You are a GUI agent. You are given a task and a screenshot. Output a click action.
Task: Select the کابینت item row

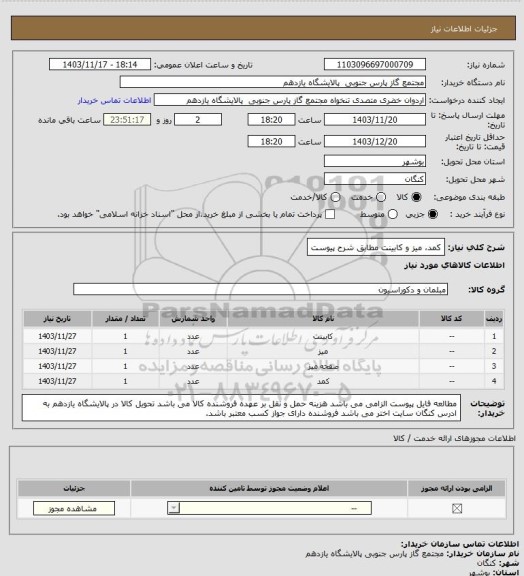pos(263,336)
